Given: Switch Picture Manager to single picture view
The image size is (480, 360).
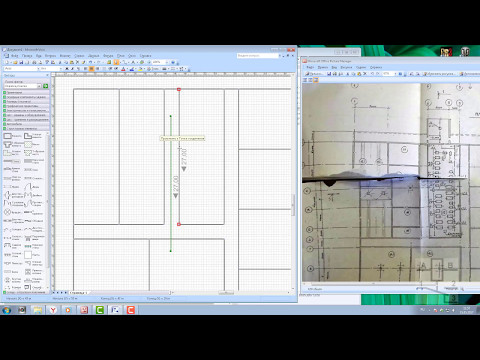Looking at the screenshot, I should (316, 80).
